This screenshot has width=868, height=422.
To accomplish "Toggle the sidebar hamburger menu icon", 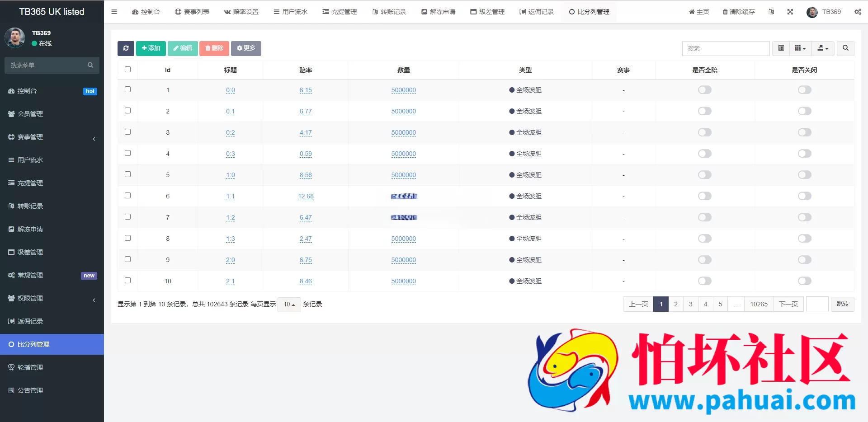I will pyautogui.click(x=114, y=12).
